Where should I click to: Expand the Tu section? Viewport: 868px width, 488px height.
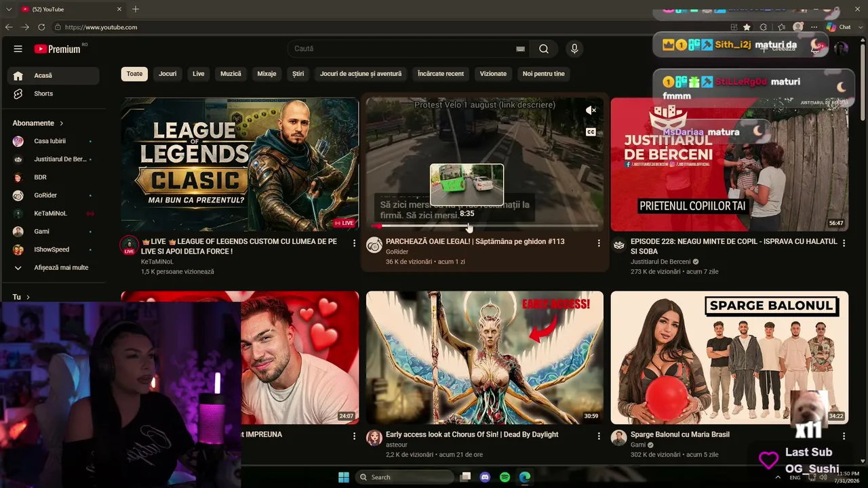click(21, 297)
